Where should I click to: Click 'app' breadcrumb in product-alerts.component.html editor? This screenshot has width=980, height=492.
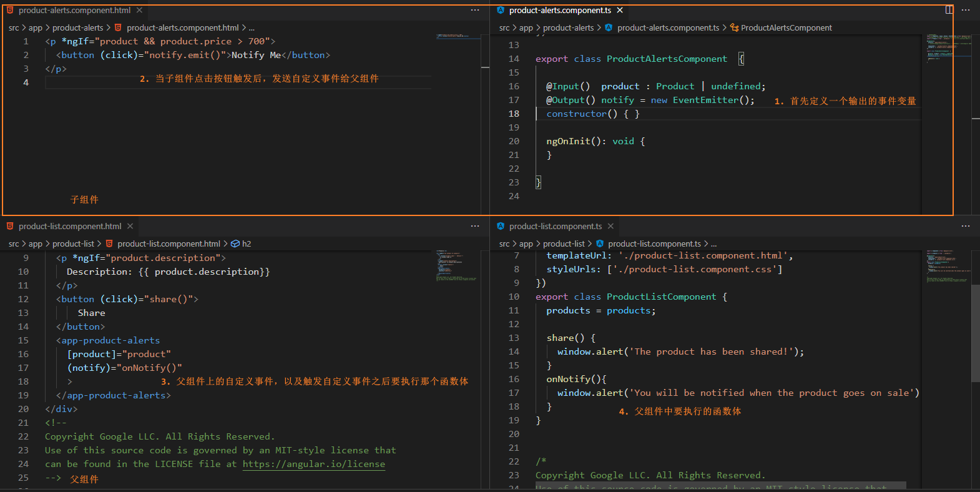pos(36,28)
